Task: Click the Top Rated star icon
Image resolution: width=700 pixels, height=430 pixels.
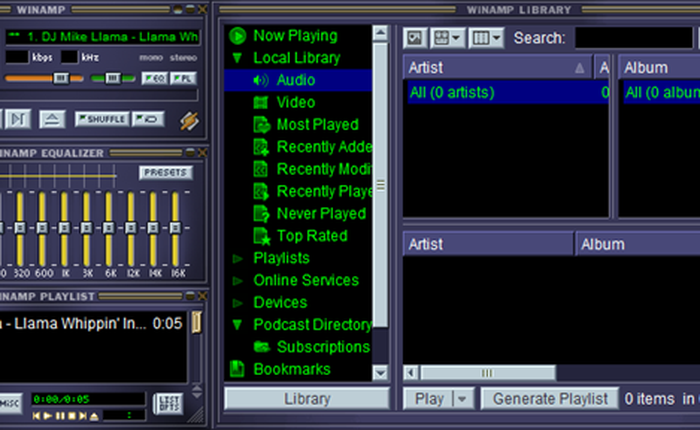Action: coord(262,236)
